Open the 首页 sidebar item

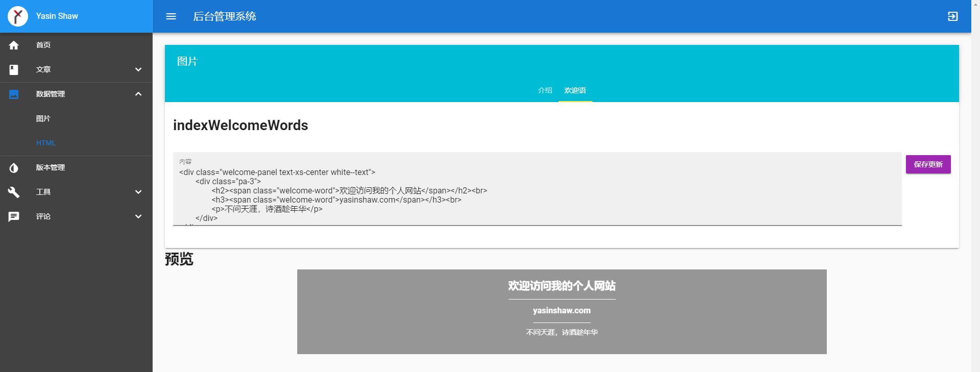pyautogui.click(x=76, y=45)
